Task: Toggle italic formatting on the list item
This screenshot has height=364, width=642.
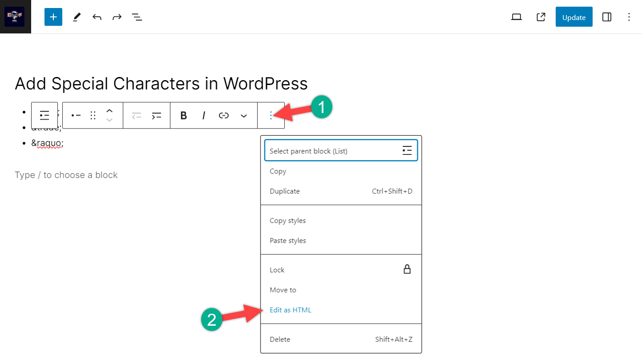Action: pyautogui.click(x=203, y=115)
